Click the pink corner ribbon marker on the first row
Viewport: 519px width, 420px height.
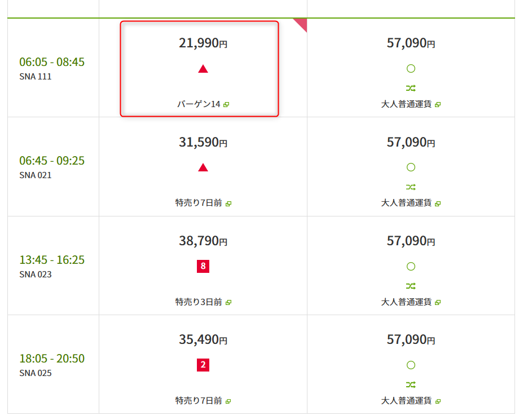pyautogui.click(x=302, y=24)
